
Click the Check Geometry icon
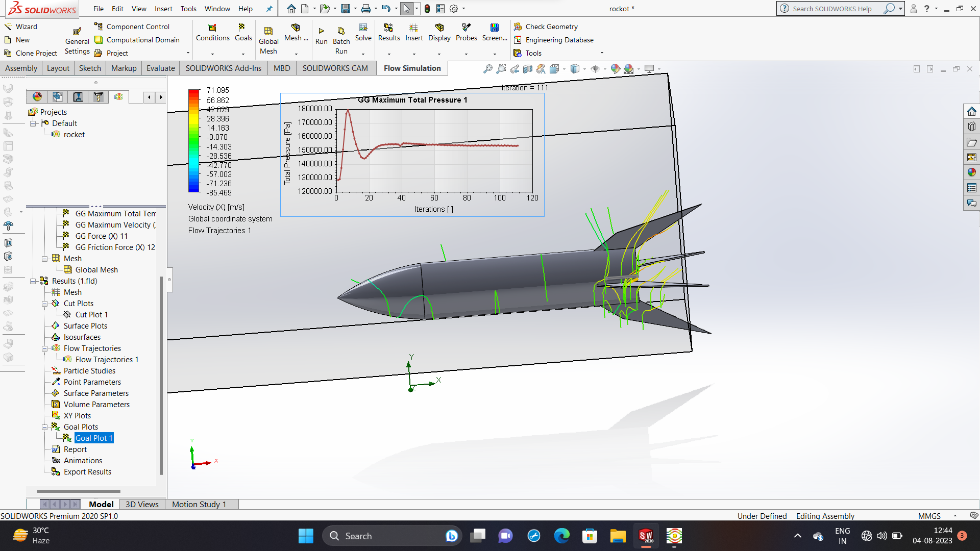518,27
